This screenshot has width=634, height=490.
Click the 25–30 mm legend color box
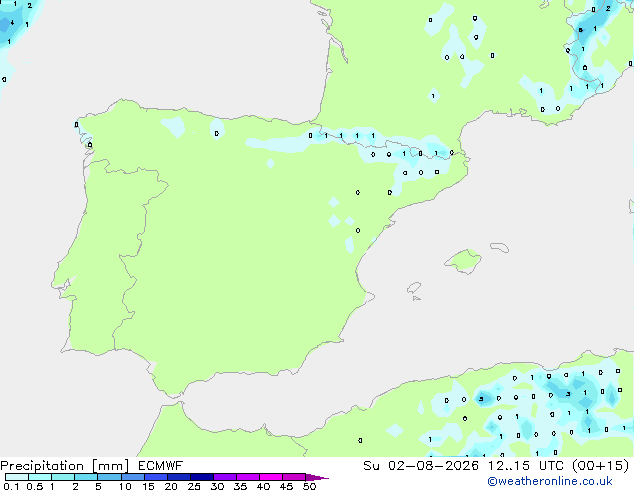tap(202, 477)
